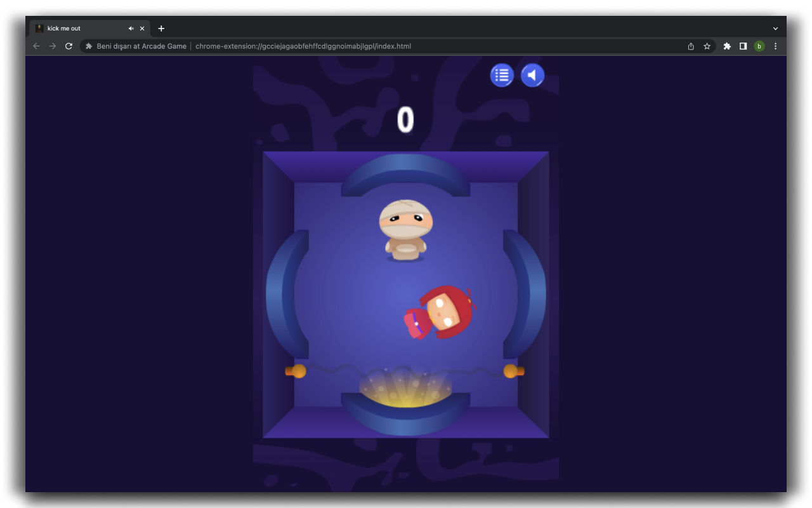
Task: Click the mummy character in the arena
Action: click(405, 229)
